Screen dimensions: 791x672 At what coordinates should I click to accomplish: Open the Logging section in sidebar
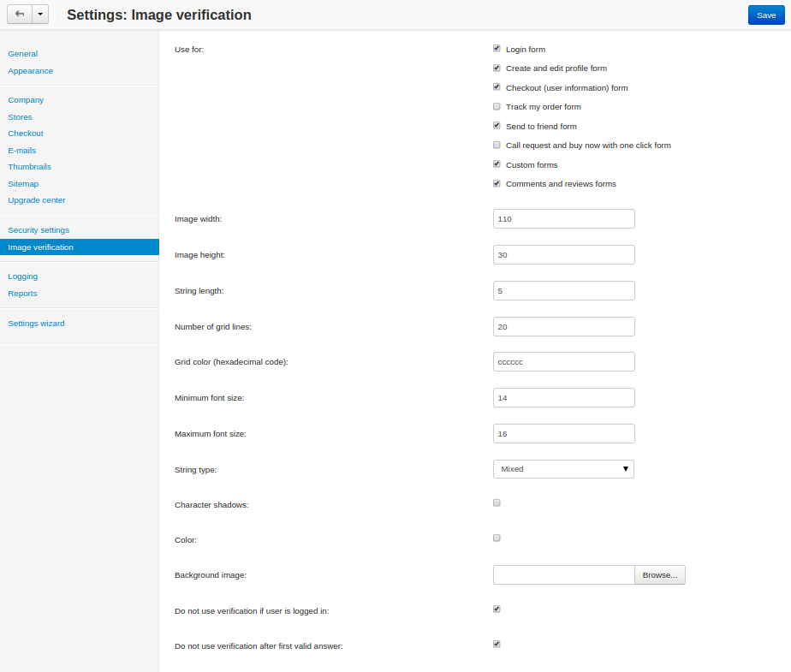(x=23, y=277)
